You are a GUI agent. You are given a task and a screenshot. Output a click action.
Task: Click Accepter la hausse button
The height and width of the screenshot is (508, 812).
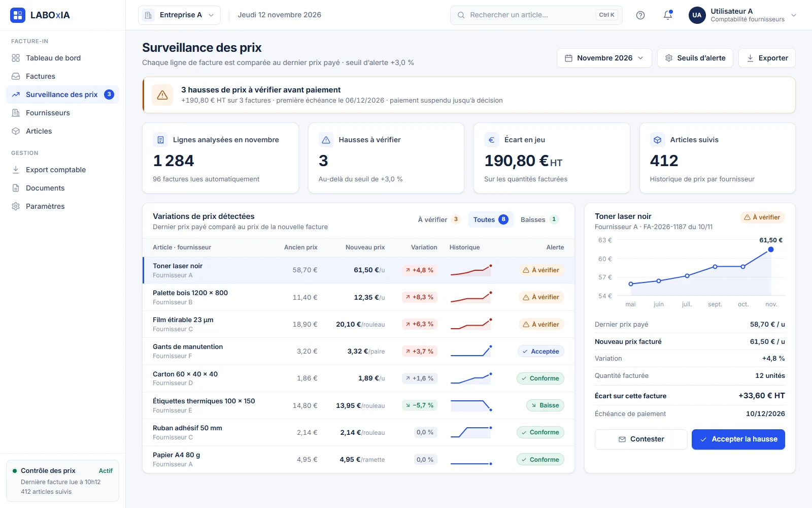click(738, 439)
